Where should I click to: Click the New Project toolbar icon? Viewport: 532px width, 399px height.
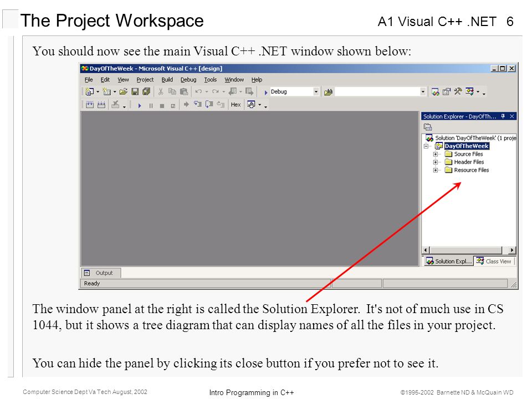pyautogui.click(x=90, y=91)
